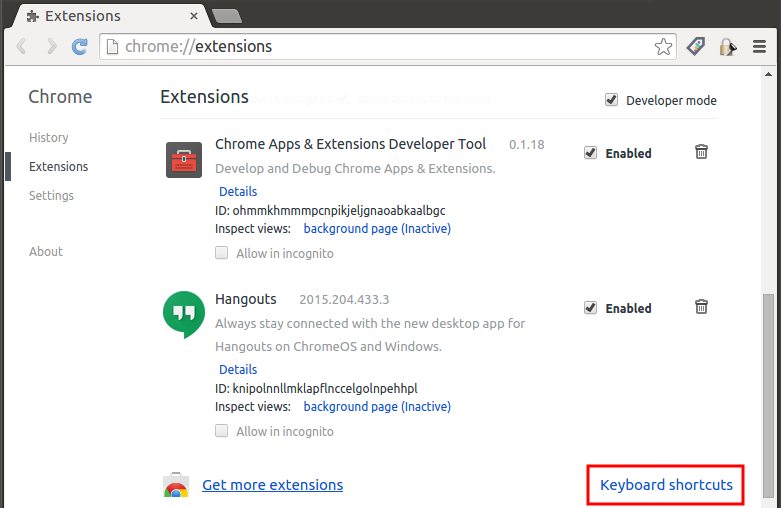This screenshot has height=508, width=781.
Task: Click version number 0.1.18
Action: tap(526, 145)
